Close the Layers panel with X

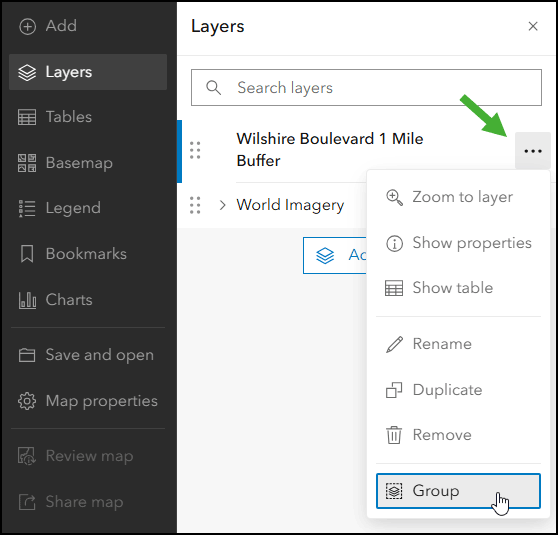533,26
